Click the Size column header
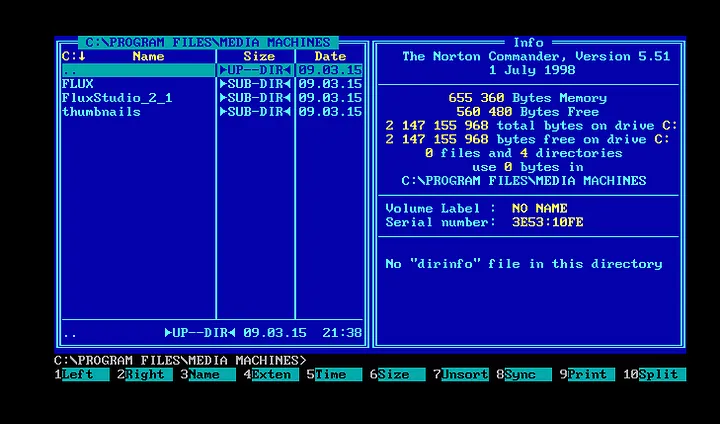The height and width of the screenshot is (424, 720). point(259,57)
